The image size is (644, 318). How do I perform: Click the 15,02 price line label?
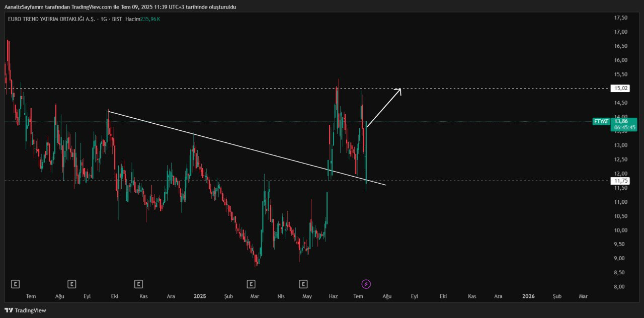(621, 89)
